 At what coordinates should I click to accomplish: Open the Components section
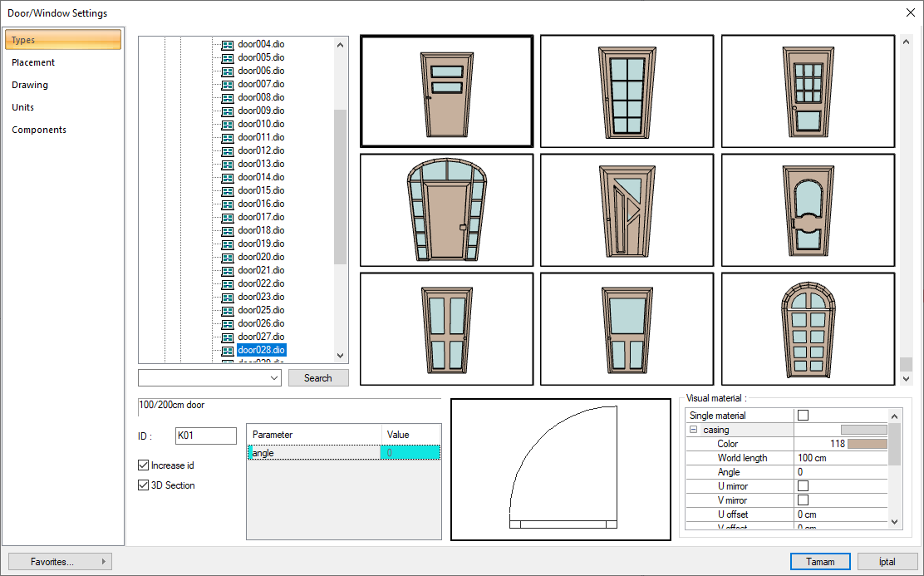39,130
